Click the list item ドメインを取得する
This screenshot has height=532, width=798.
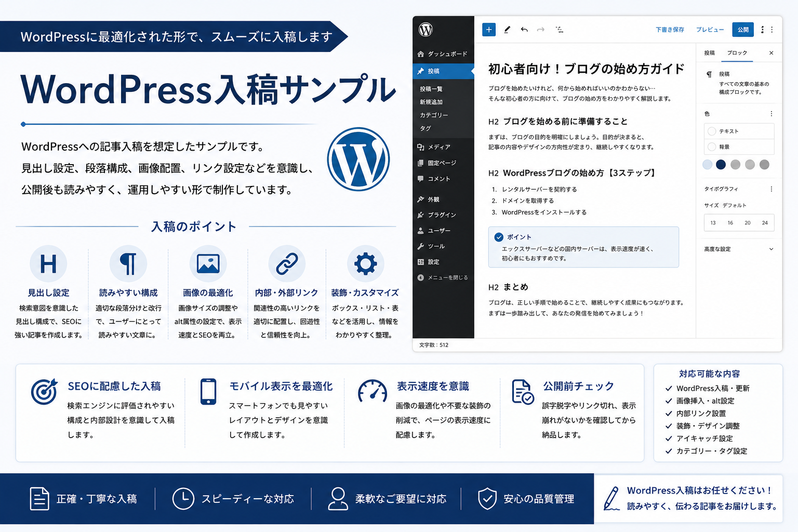(x=527, y=201)
